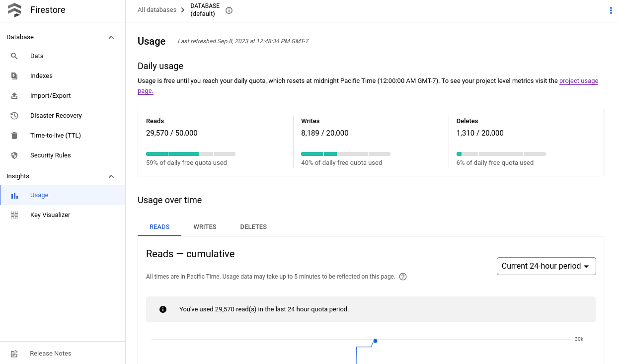Collapse the Database sidebar section
This screenshot has width=618, height=364.
tap(111, 37)
